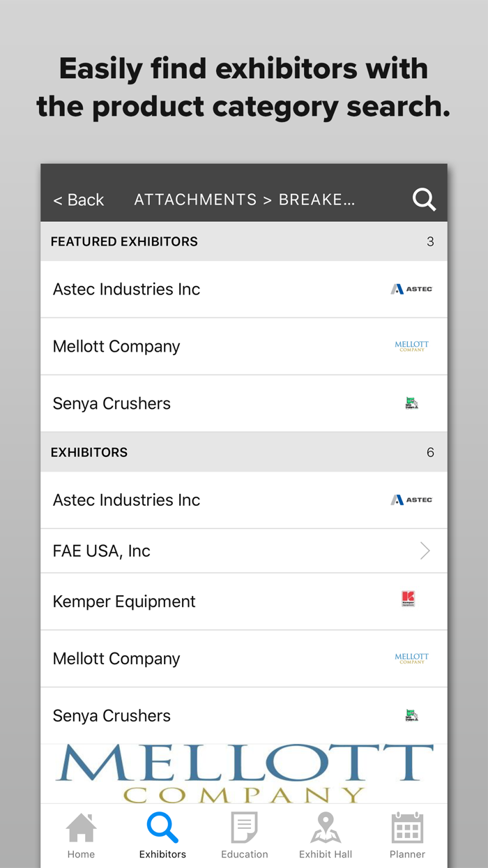Tap the Attachments > Breakers breadcrumb title

pos(244,200)
